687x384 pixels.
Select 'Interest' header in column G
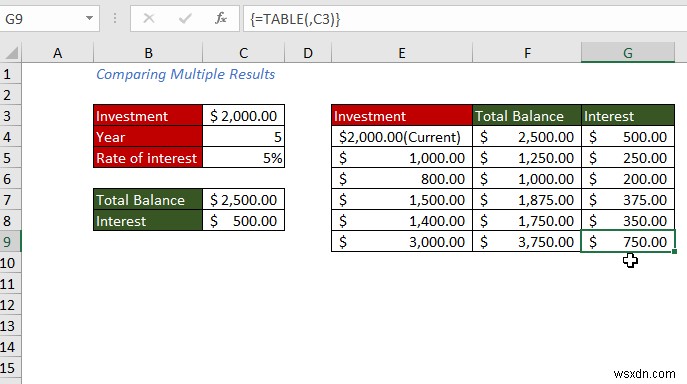click(x=628, y=116)
